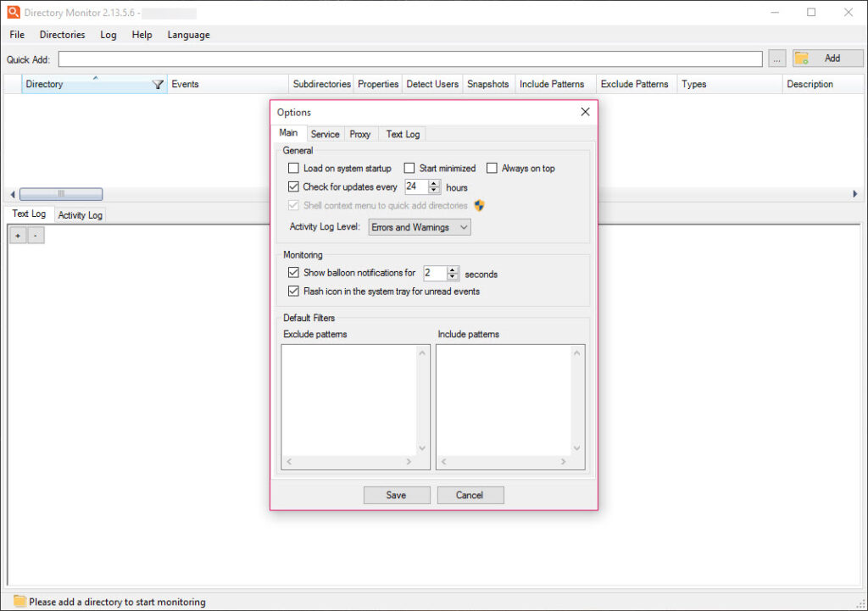
Task: Click Exclude patterns horizontal scroll right arrow
Action: point(409,462)
